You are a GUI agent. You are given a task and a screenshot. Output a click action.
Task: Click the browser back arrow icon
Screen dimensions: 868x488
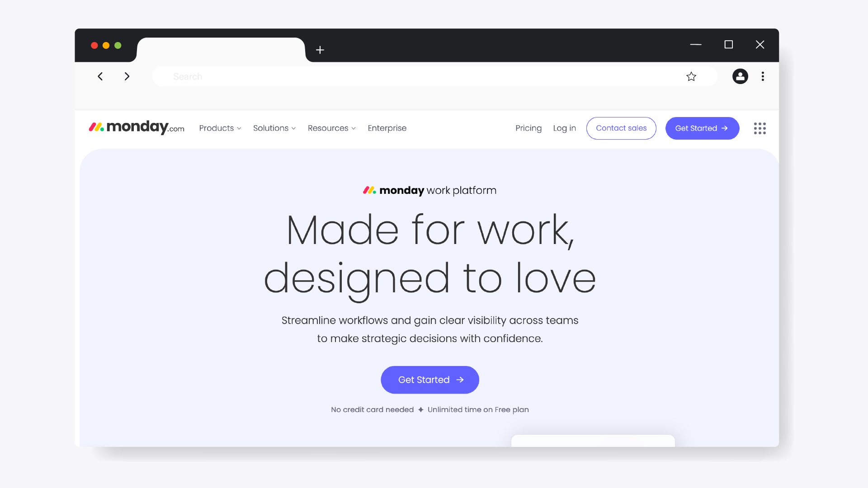pyautogui.click(x=99, y=76)
